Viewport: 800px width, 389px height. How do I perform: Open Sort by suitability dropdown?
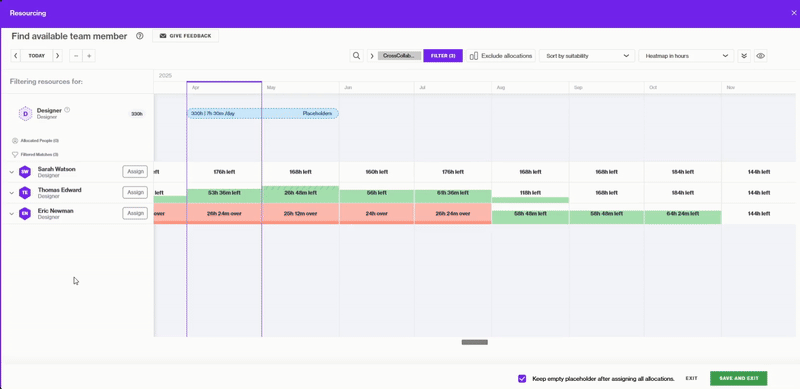point(587,56)
